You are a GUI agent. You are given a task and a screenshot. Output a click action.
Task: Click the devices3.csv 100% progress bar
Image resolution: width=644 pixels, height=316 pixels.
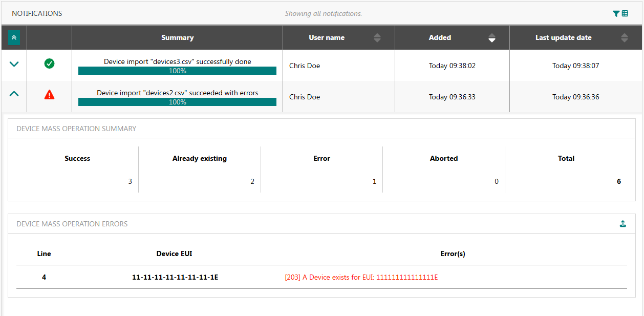click(x=177, y=71)
